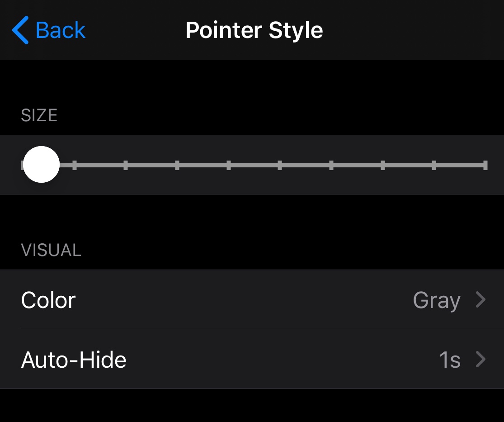Set pointer size to maximum tick

[x=485, y=165]
